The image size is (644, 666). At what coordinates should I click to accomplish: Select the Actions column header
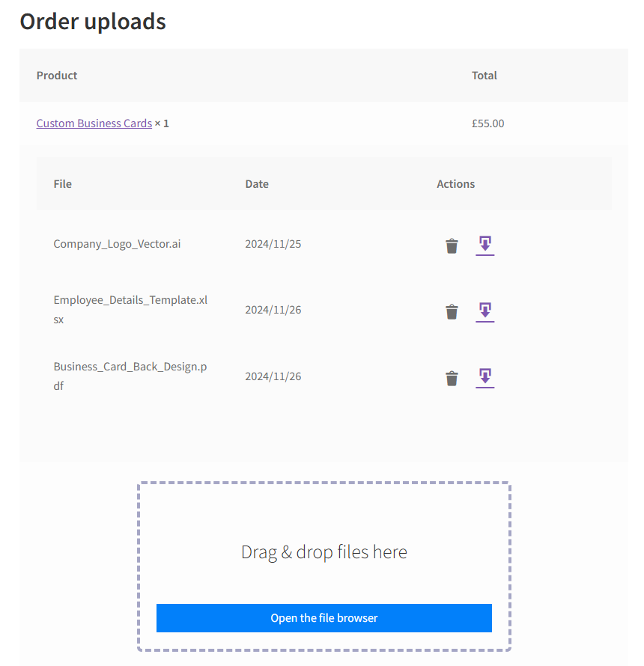(456, 184)
